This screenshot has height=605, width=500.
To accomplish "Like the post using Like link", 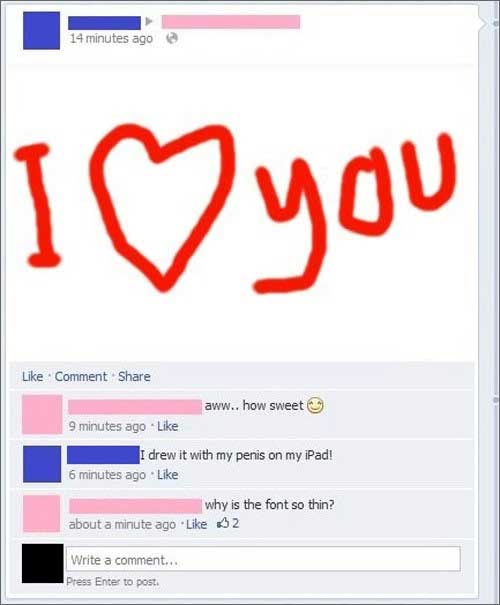I will click(33, 376).
